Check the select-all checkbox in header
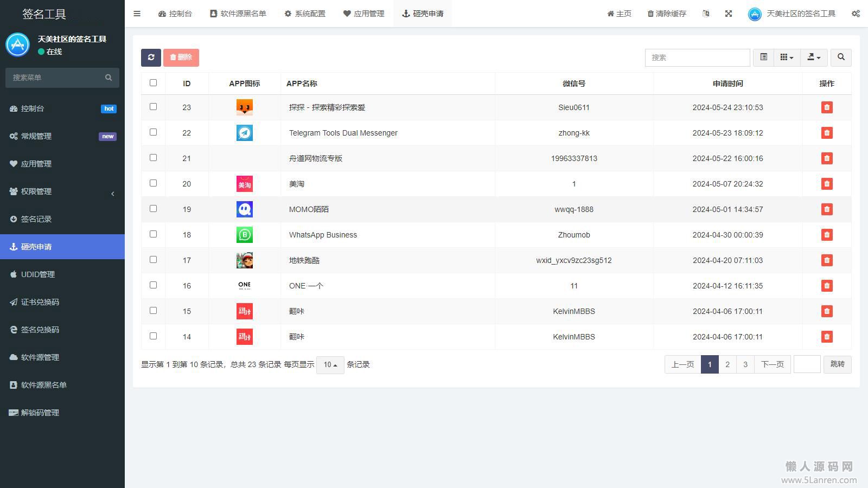Screen dimensions: 868x488 pos(153,83)
